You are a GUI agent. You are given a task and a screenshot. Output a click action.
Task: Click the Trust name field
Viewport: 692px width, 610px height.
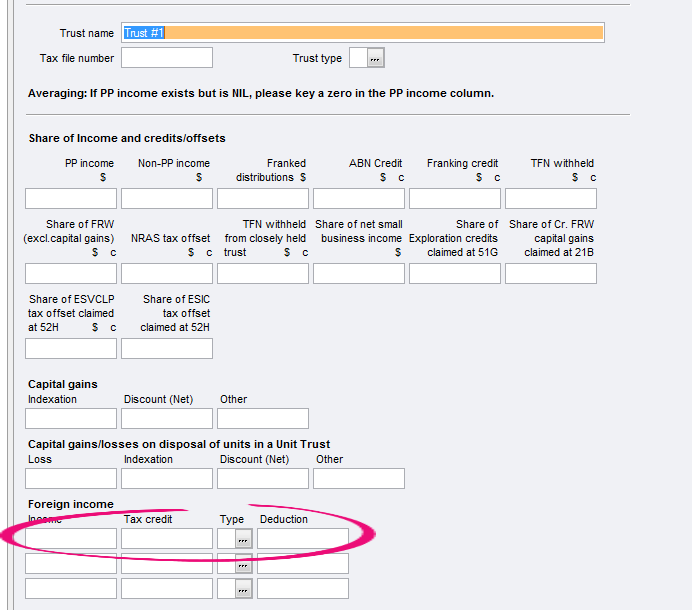(x=362, y=33)
